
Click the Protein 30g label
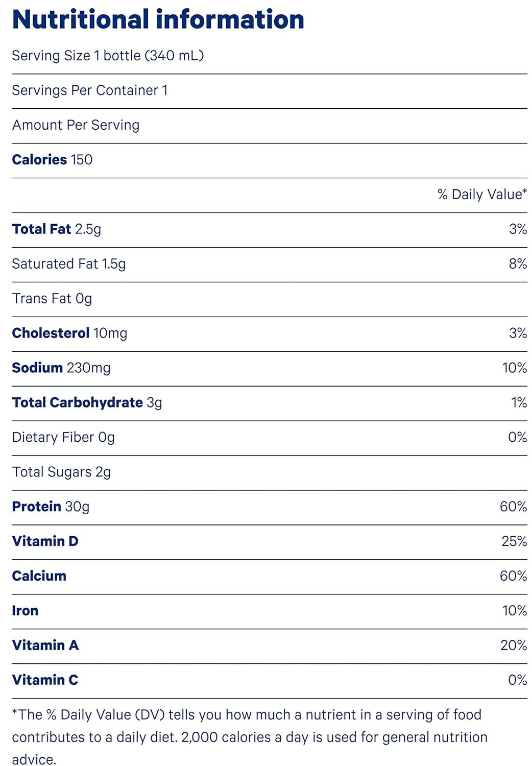[51, 507]
